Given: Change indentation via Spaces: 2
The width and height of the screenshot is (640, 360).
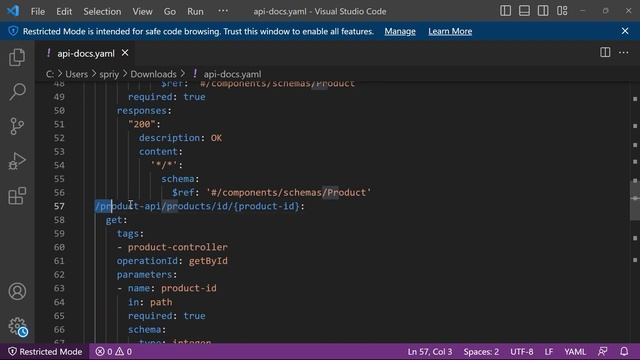Looking at the screenshot, I should 481,351.
